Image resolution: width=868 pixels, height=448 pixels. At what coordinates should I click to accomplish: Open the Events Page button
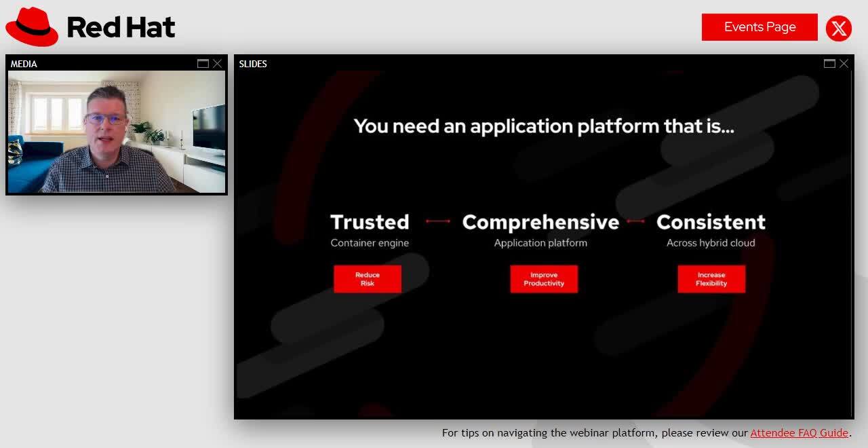pyautogui.click(x=759, y=27)
